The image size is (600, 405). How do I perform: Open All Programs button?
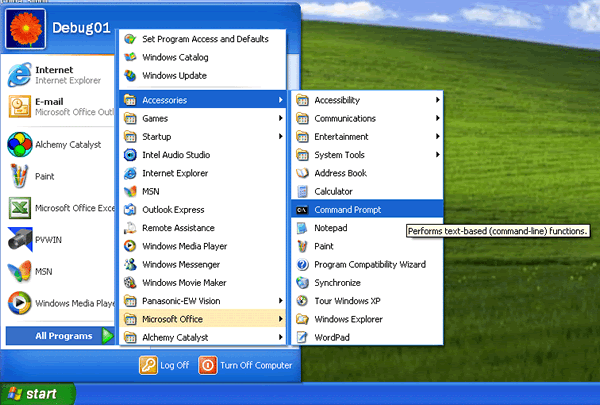(60, 336)
